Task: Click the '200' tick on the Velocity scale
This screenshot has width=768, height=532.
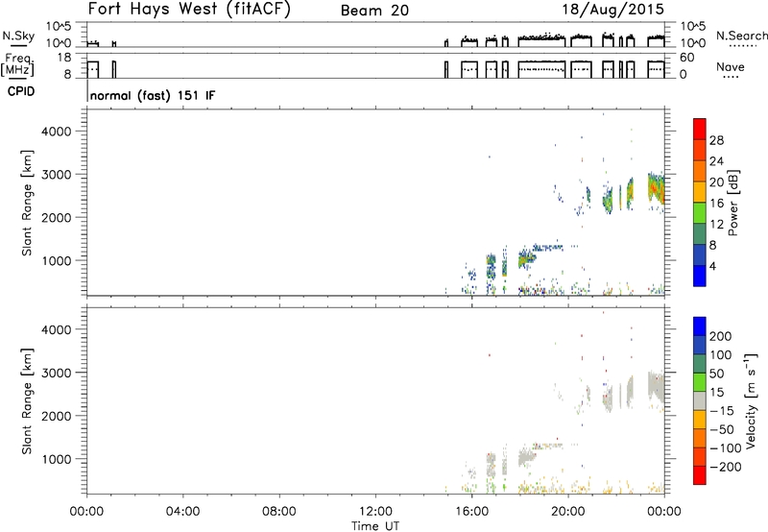Action: 721,336
